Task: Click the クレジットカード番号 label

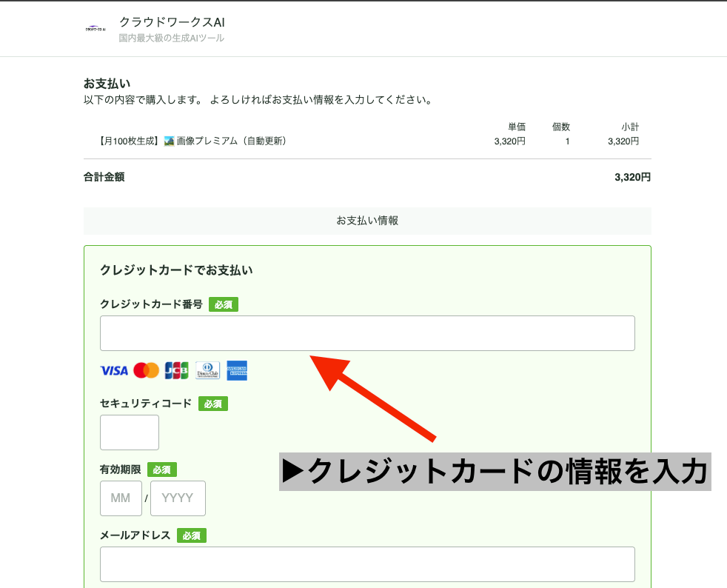Action: 151,304
